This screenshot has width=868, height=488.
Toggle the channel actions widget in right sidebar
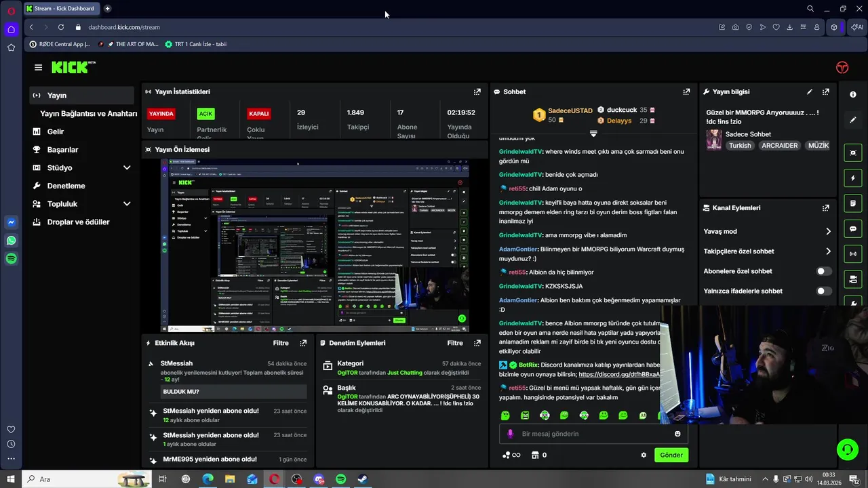point(853,279)
